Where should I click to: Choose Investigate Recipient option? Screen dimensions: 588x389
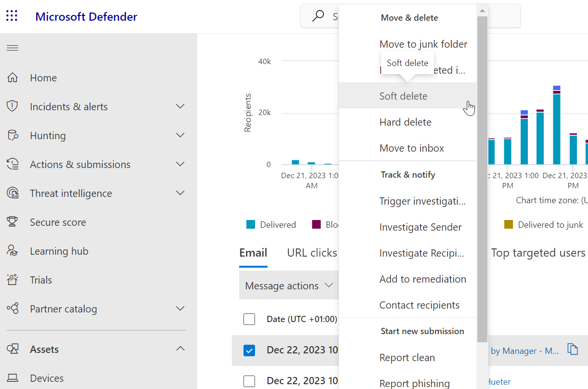pos(408,253)
